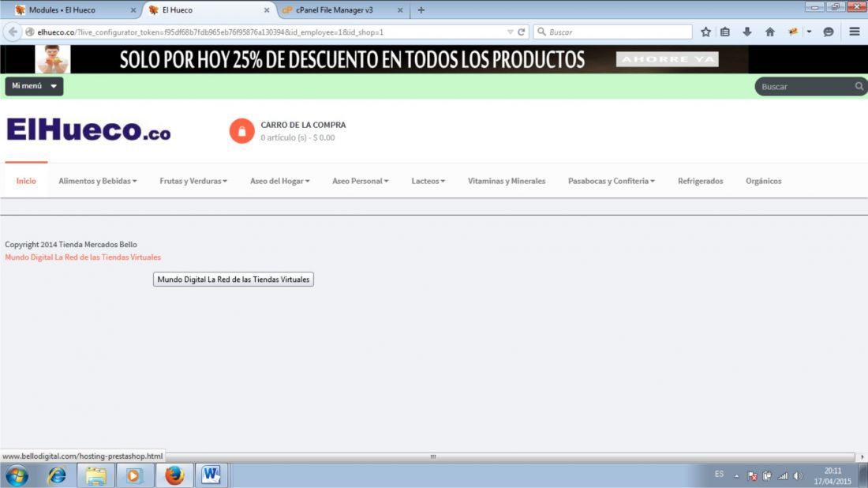This screenshot has height=488, width=868.
Task: Click the AHORRE YA banner button
Action: tap(667, 59)
